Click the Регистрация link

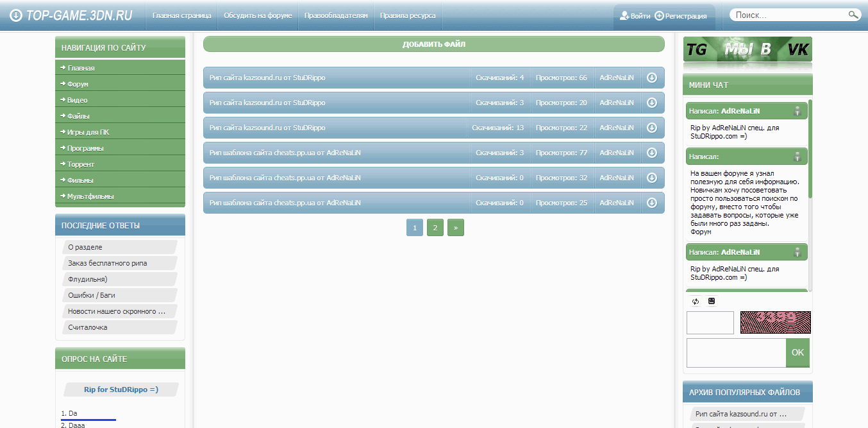click(681, 16)
